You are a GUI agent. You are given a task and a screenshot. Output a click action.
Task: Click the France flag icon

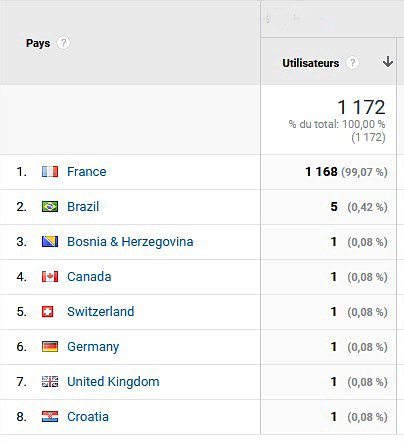pos(50,172)
